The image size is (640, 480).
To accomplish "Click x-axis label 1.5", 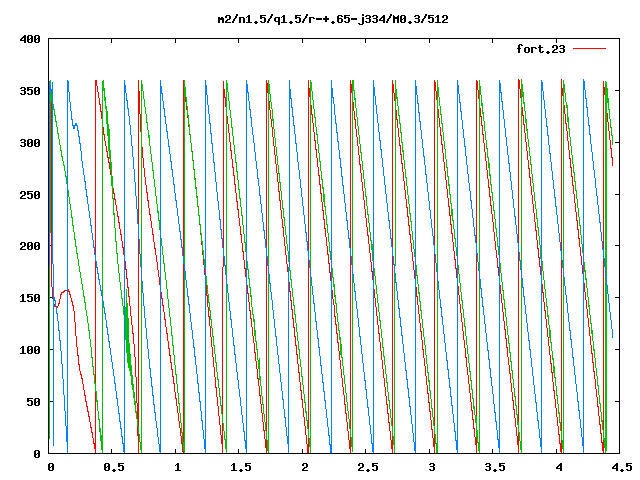I will click(240, 467).
